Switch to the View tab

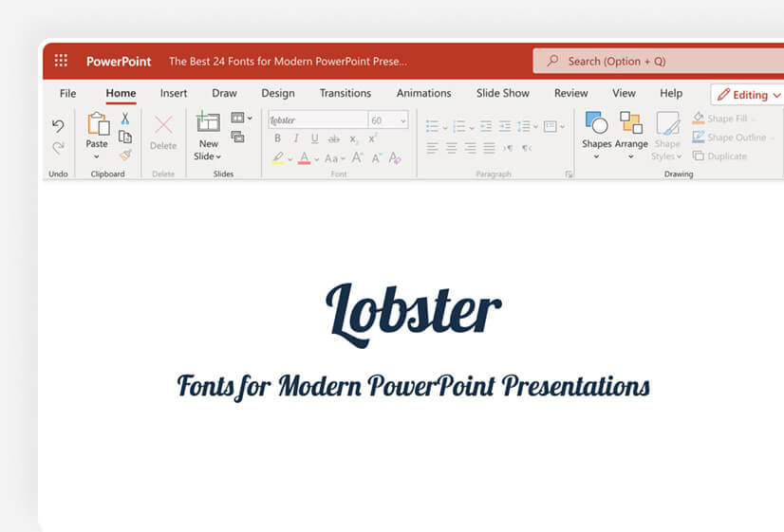click(x=624, y=93)
